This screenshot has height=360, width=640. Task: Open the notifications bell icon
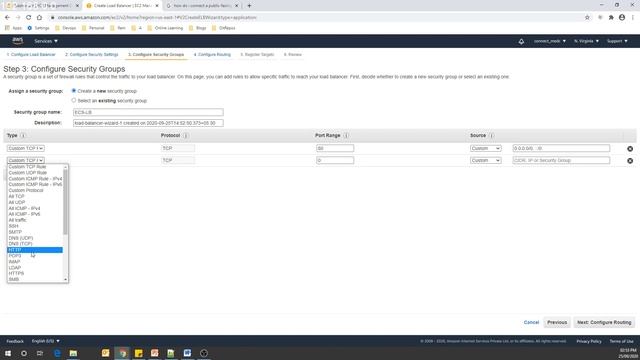coord(521,41)
